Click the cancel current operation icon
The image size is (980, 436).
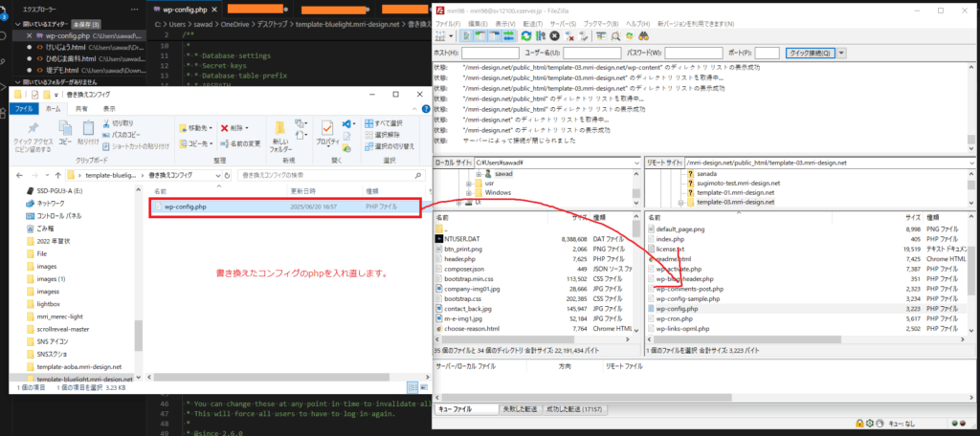click(x=554, y=36)
